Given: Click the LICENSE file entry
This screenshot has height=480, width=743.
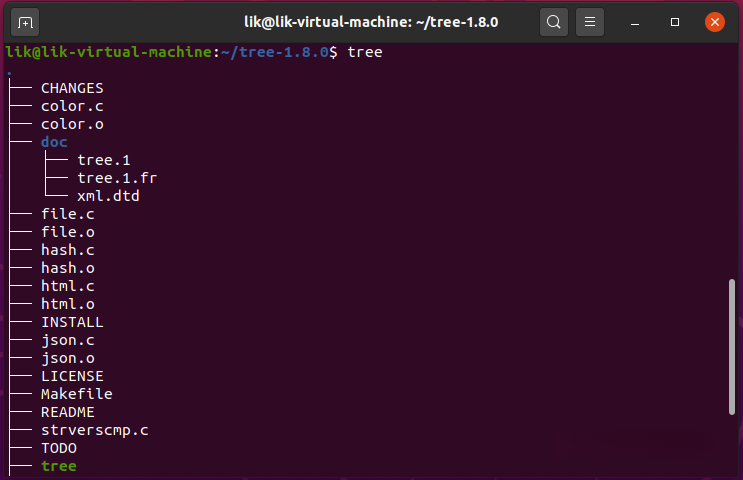Looking at the screenshot, I should coord(72,376).
